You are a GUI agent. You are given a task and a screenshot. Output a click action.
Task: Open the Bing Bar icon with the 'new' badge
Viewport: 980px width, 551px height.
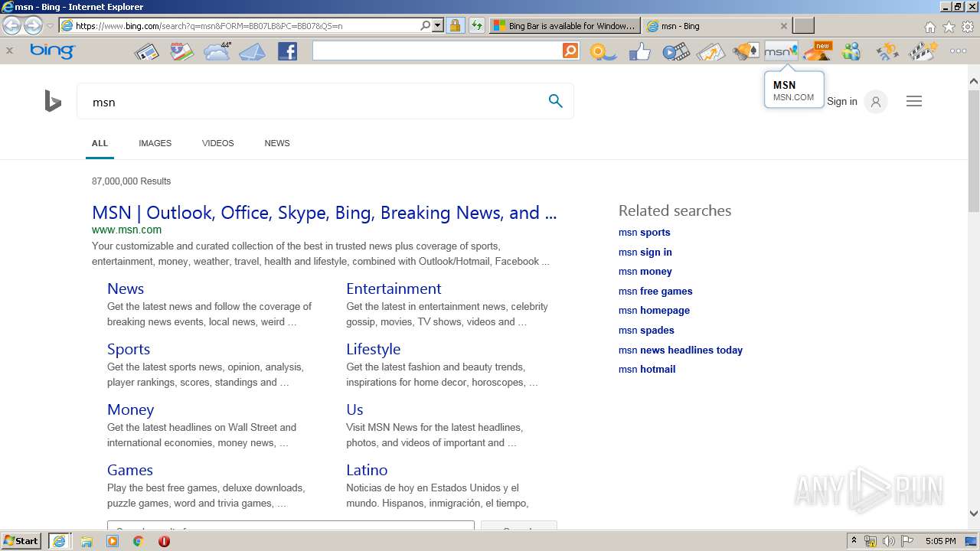[817, 51]
